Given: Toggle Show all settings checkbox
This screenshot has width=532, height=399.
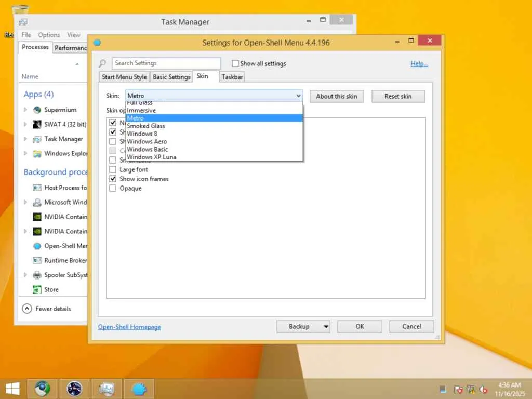Looking at the screenshot, I should pyautogui.click(x=235, y=63).
